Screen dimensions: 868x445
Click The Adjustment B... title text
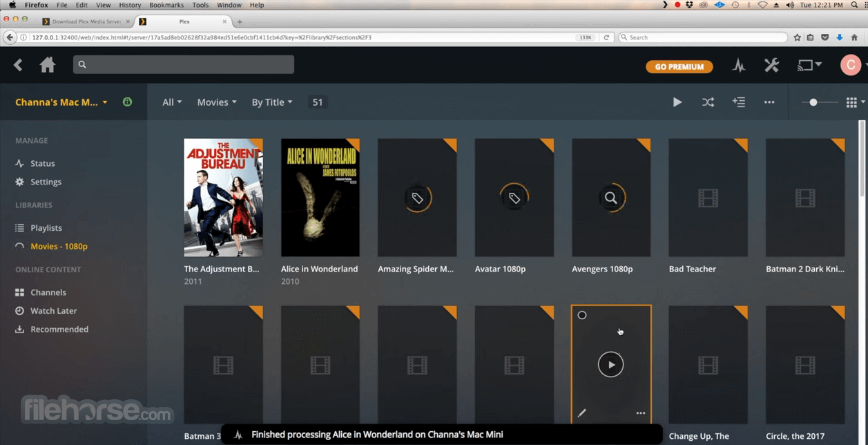tap(222, 269)
